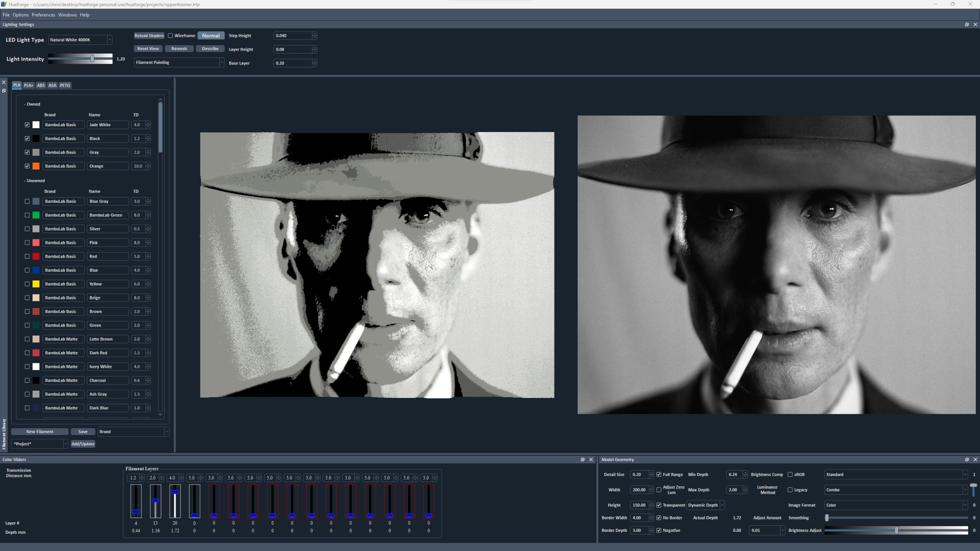Click the BambuLab Green color swatch

pos(36,215)
